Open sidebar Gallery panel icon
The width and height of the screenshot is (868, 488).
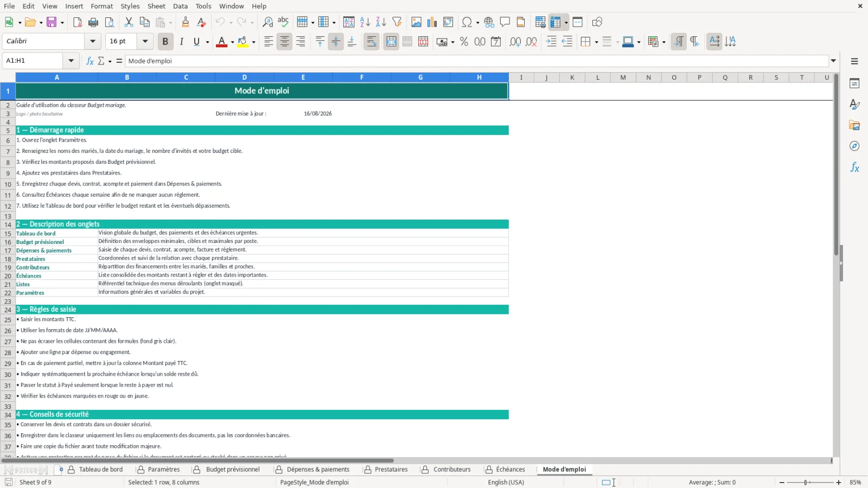coord(854,125)
